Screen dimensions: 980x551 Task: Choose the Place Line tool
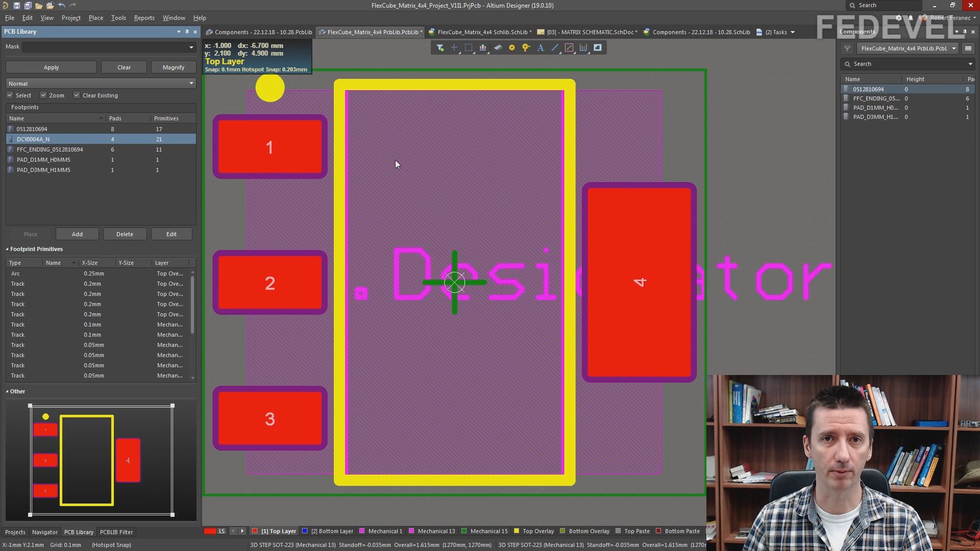(555, 48)
